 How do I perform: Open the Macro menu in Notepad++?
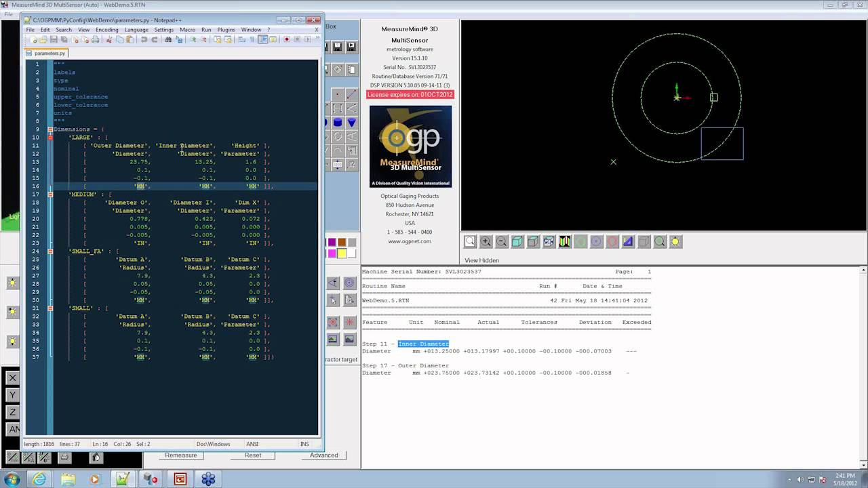pyautogui.click(x=187, y=30)
